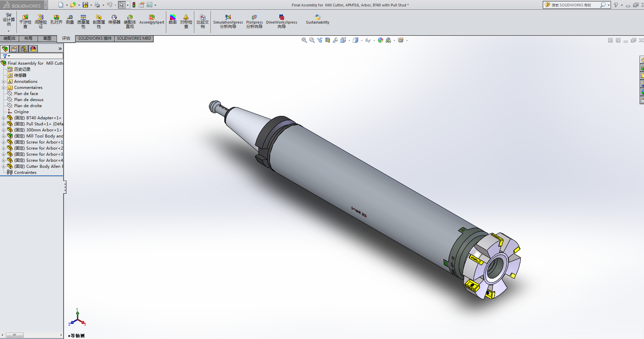
Task: Select the Measure (测量) tool
Action: pos(70,20)
